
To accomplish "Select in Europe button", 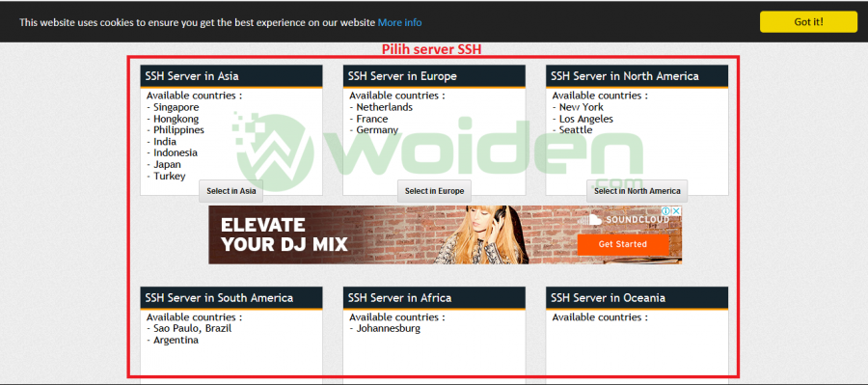I will click(x=435, y=191).
